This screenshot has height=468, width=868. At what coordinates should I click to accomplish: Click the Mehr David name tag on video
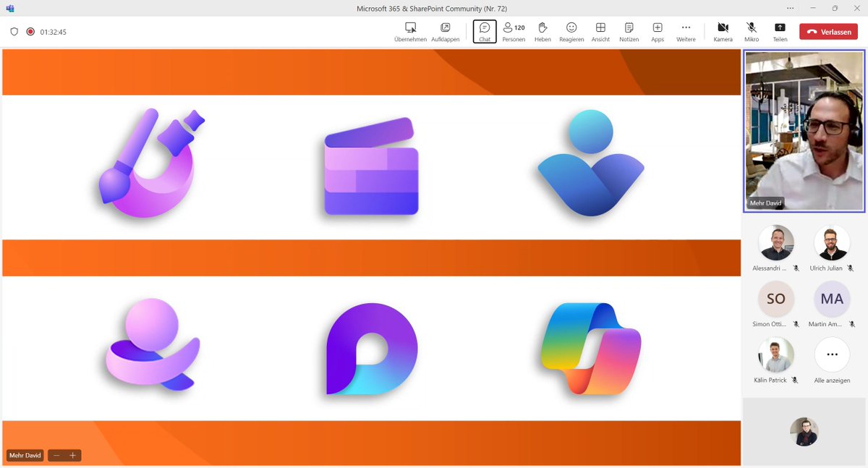[765, 203]
